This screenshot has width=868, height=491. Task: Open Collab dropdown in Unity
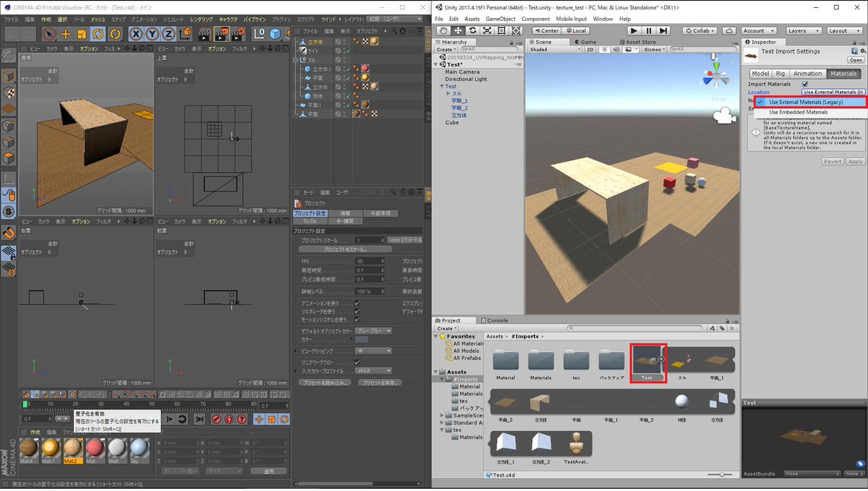(x=699, y=30)
